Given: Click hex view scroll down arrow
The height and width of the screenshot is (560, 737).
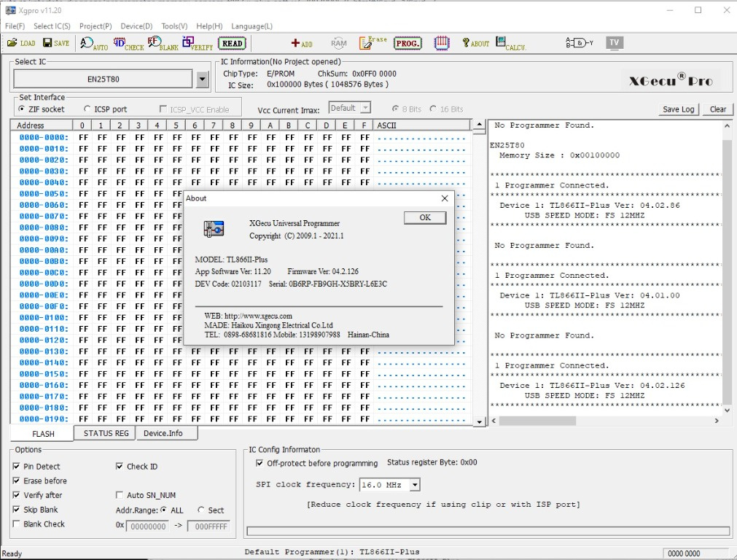Looking at the screenshot, I should 479,421.
